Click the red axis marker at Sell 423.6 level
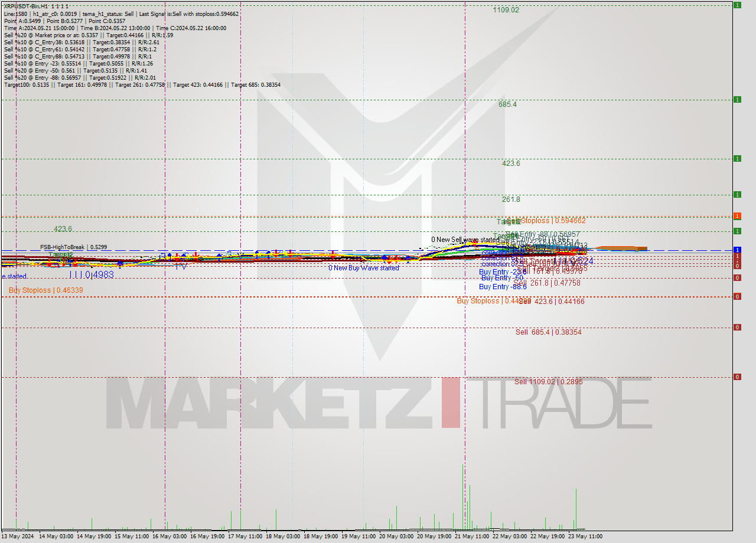756x543 pixels. click(737, 296)
